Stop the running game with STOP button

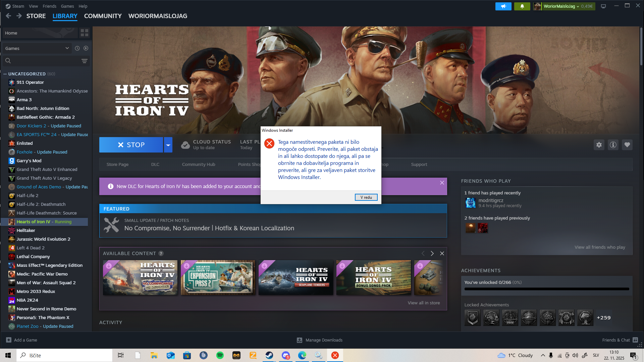coord(131,145)
